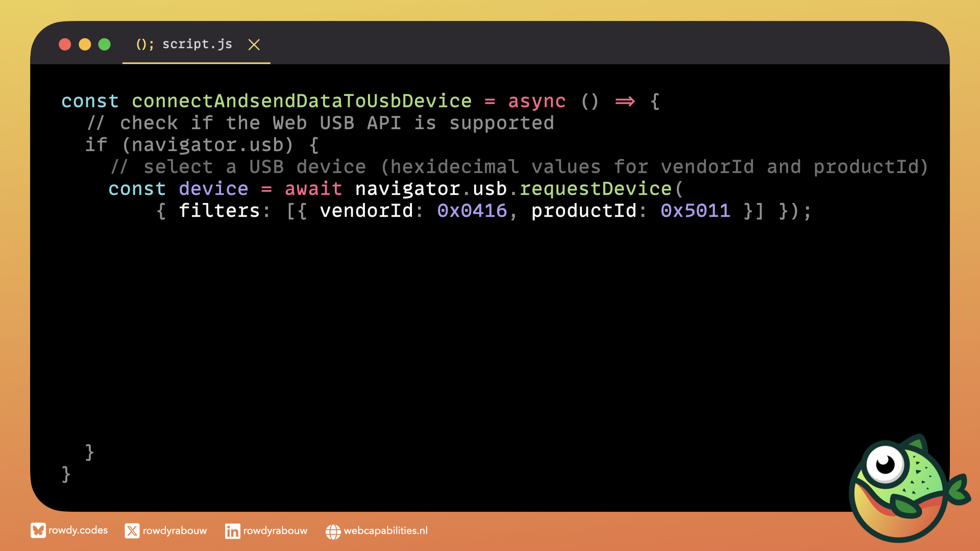
Task: Click the requestDevice method call
Action: 595,189
